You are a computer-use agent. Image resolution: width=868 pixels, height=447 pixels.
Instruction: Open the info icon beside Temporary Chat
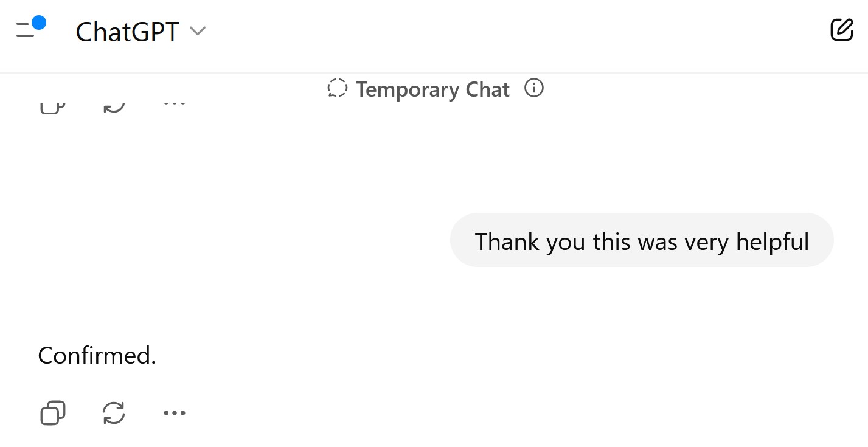pos(534,88)
